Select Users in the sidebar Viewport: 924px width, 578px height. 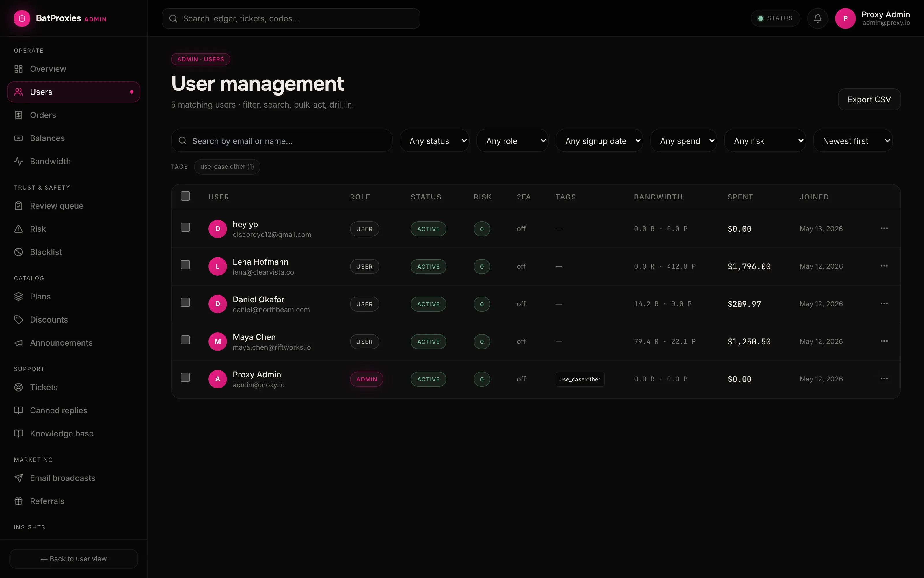(73, 92)
